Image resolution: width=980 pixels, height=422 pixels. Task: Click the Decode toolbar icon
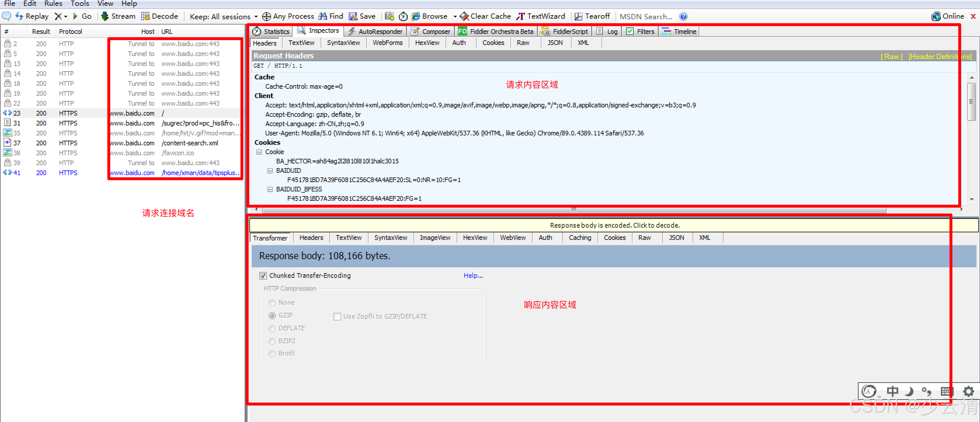tap(145, 16)
